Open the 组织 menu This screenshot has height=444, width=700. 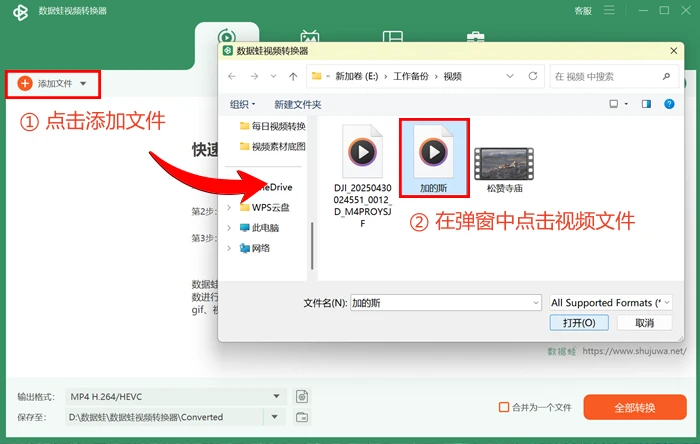(242, 104)
